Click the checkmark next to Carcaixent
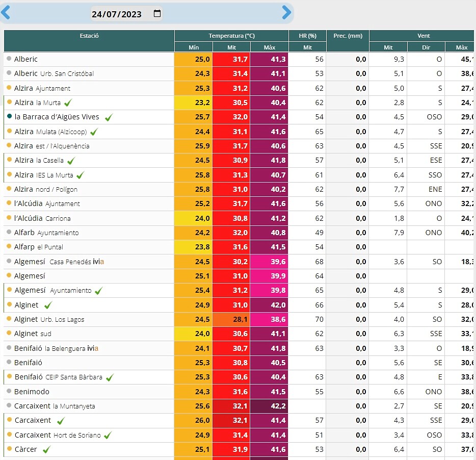Viewport: 476px width, 460px height. point(61,421)
